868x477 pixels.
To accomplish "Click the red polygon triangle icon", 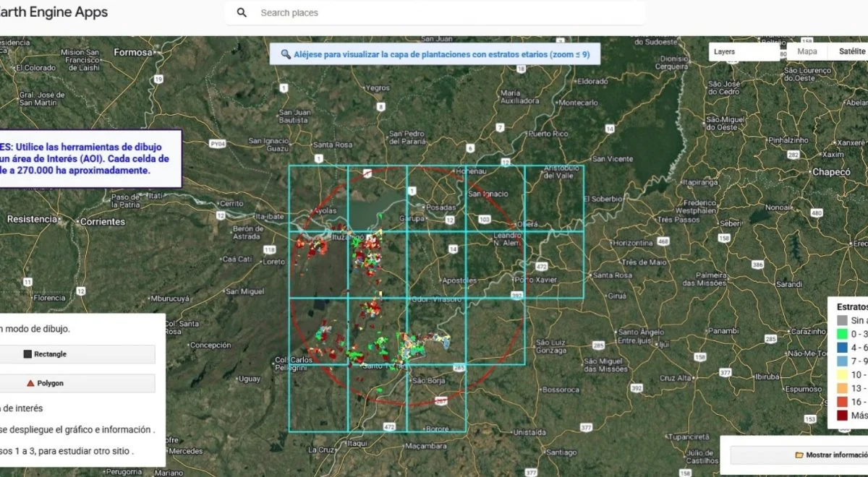I will 30,383.
